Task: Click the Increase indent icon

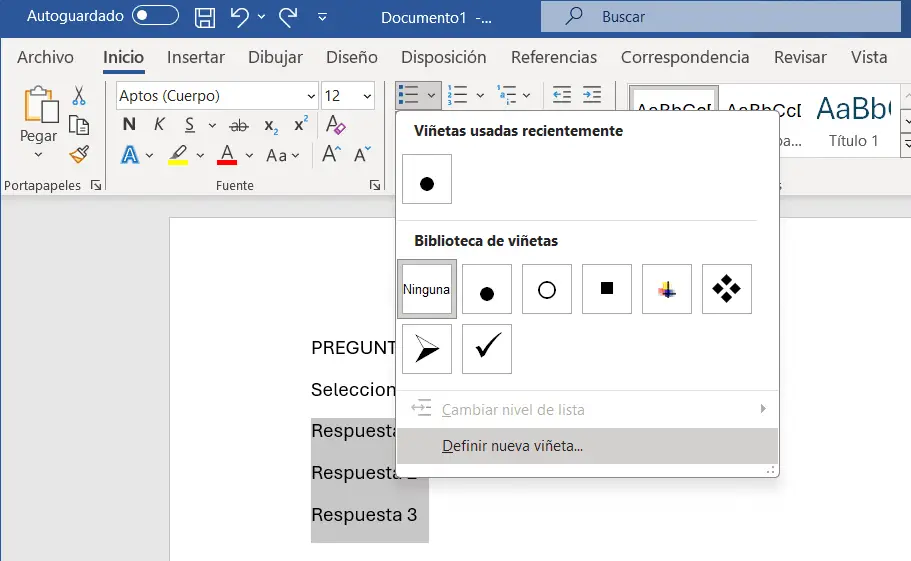Action: (x=591, y=94)
